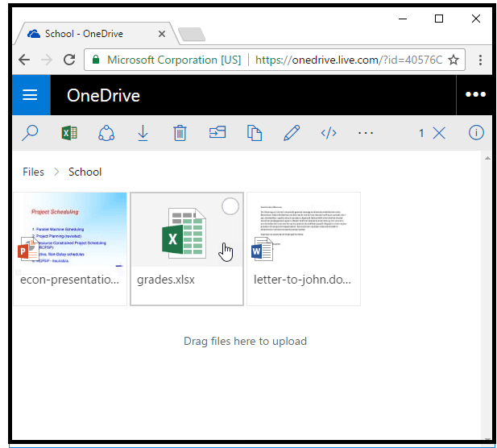This screenshot has height=448, width=497.
Task: Bookmark page with star icon
Action: click(454, 60)
